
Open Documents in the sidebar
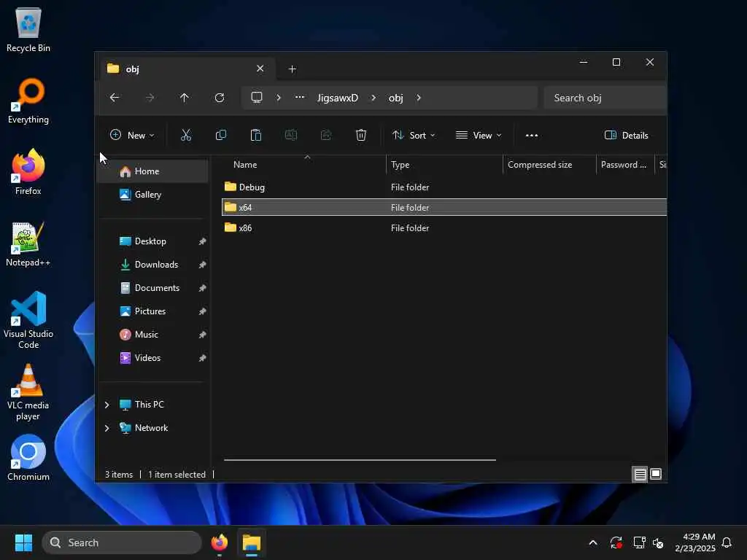(x=153, y=288)
